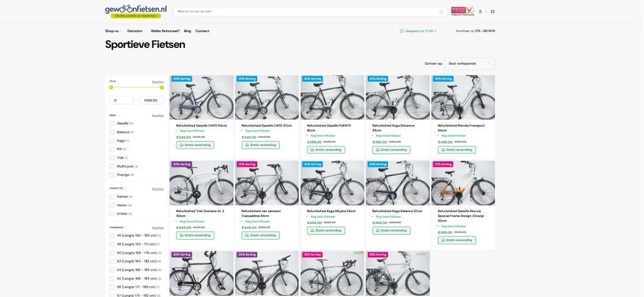644x297 pixels.
Task: Open Refurbished Gazelle Murcia Special Frame title
Action: coord(461,216)
